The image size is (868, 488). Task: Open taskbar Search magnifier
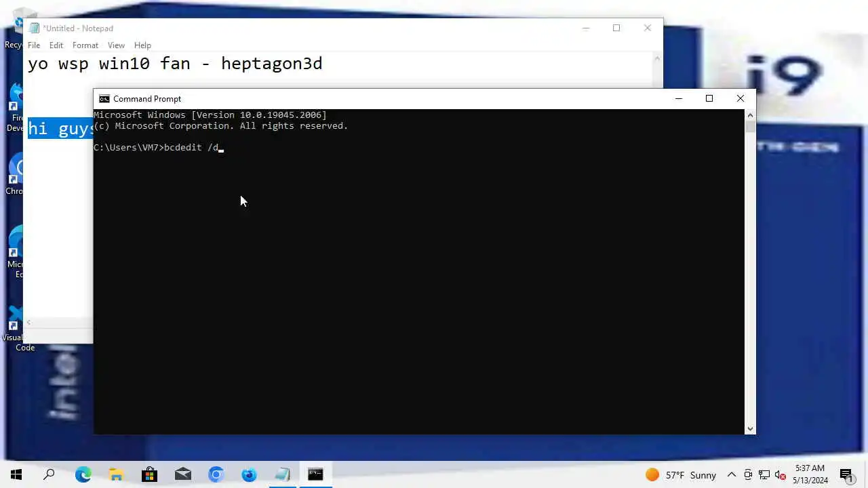click(x=49, y=474)
